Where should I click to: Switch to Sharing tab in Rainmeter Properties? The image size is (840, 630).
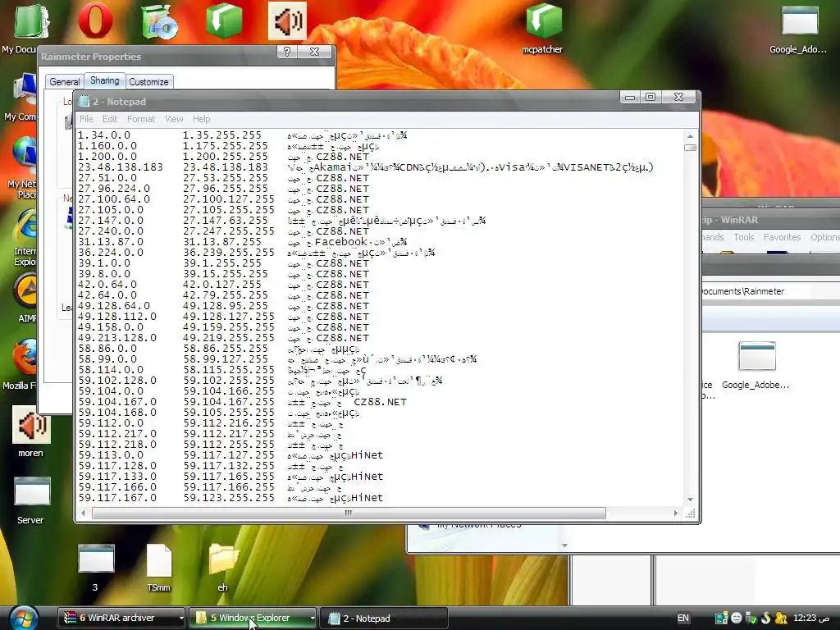pyautogui.click(x=104, y=80)
